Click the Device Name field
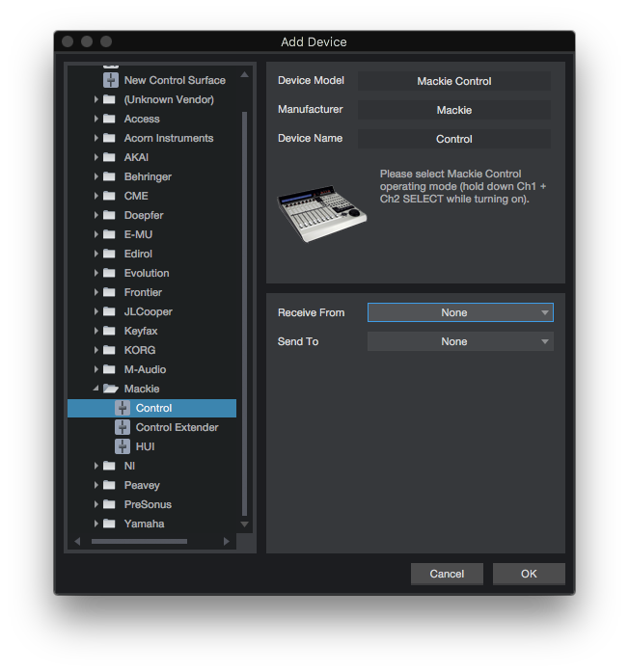The image size is (629, 672). 454,139
